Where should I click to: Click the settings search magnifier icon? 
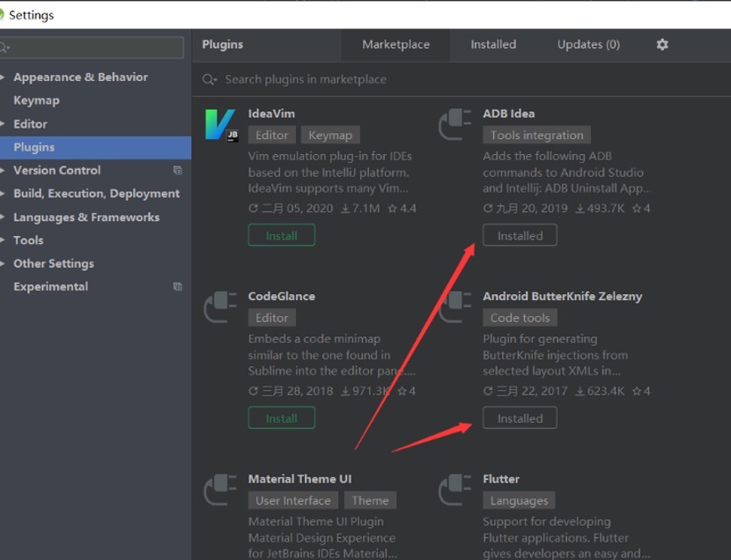[x=4, y=48]
